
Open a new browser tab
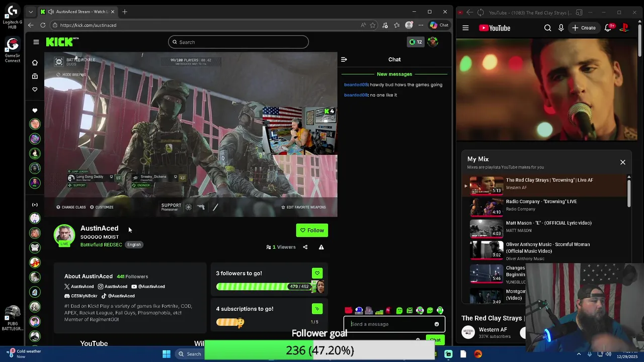tap(125, 12)
